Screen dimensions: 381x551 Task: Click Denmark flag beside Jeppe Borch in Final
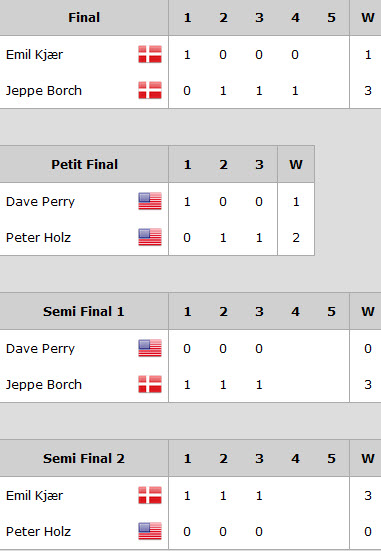coord(150,91)
